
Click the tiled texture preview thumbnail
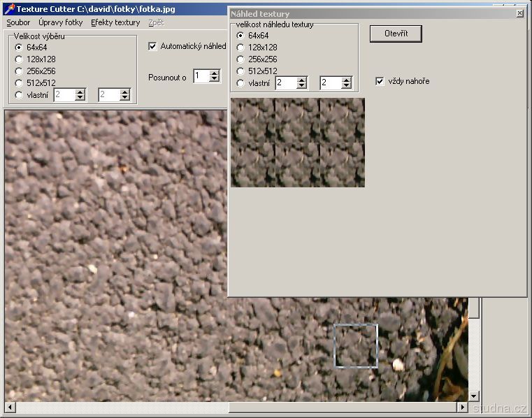click(x=298, y=143)
